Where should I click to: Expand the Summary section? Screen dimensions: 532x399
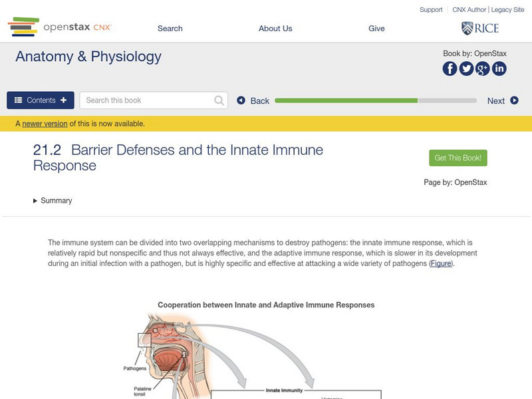click(x=53, y=200)
